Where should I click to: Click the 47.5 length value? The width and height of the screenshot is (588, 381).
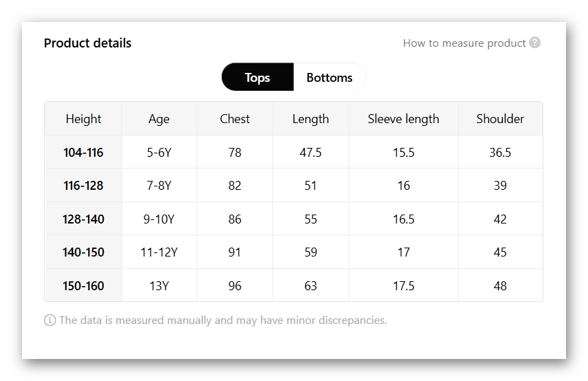[x=310, y=153]
